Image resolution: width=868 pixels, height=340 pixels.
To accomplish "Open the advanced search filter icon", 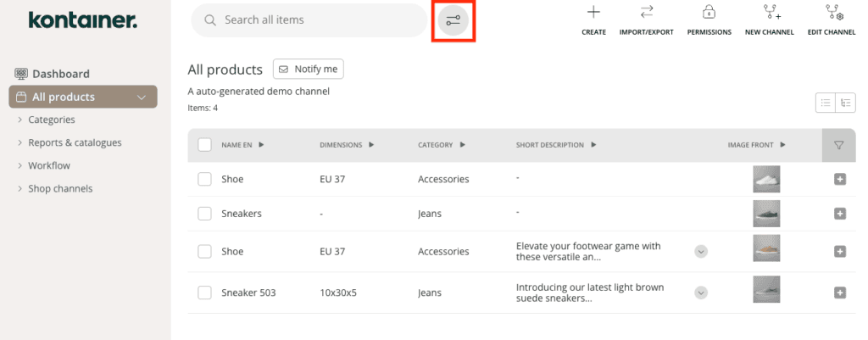I will (x=453, y=20).
